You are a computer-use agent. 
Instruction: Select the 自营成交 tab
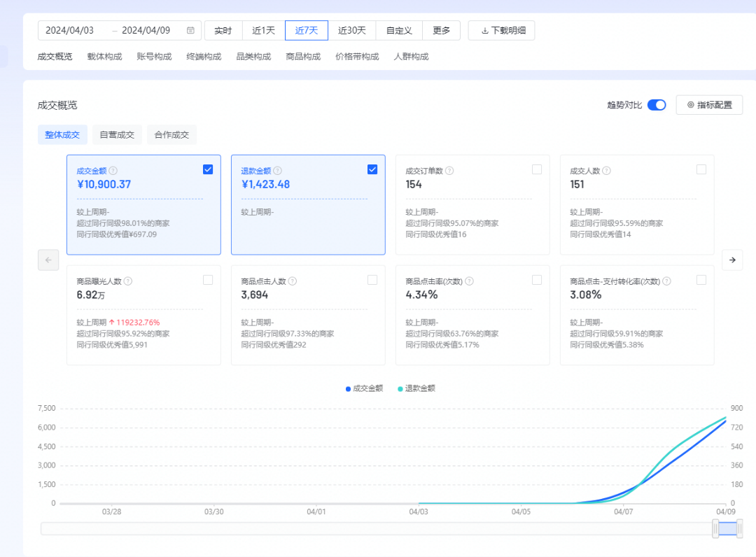pyautogui.click(x=117, y=135)
